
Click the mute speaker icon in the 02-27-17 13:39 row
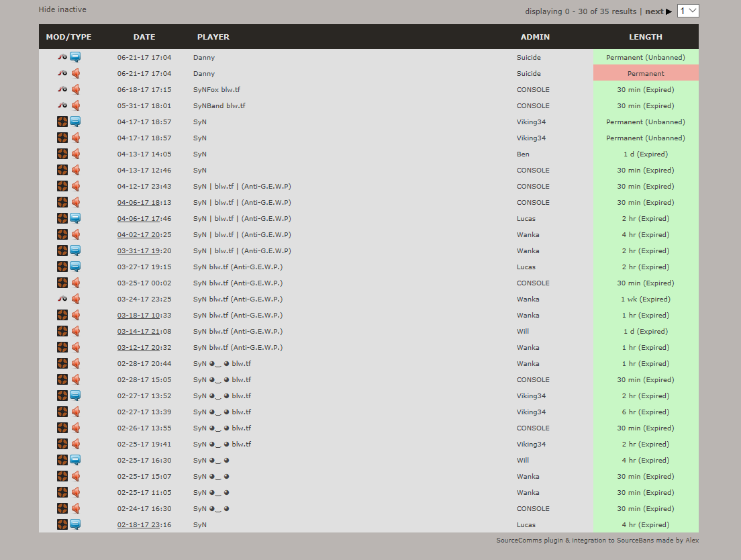(x=76, y=412)
